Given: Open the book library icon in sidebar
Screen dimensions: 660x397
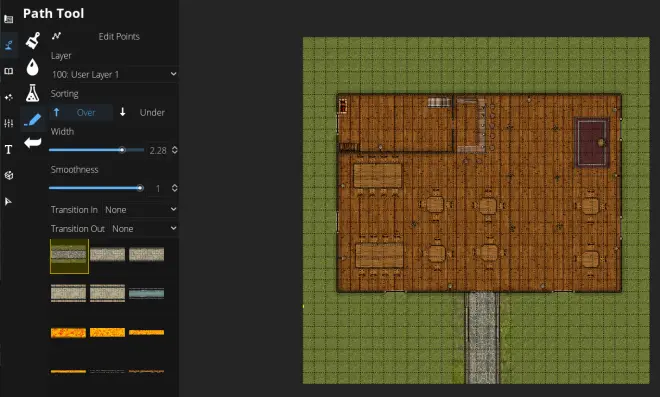Looking at the screenshot, I should point(8,71).
